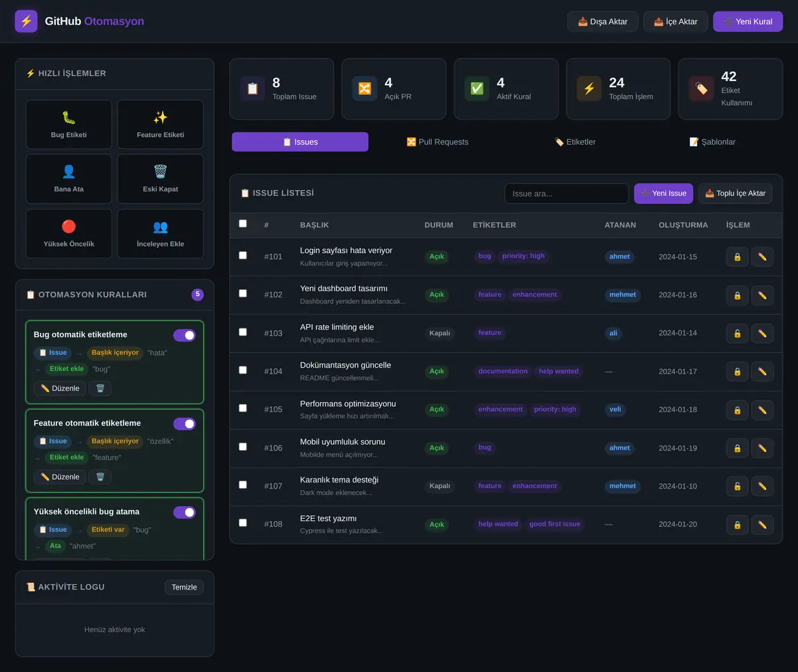
Task: Choose the Bana Ata quick action
Action: [68, 179]
